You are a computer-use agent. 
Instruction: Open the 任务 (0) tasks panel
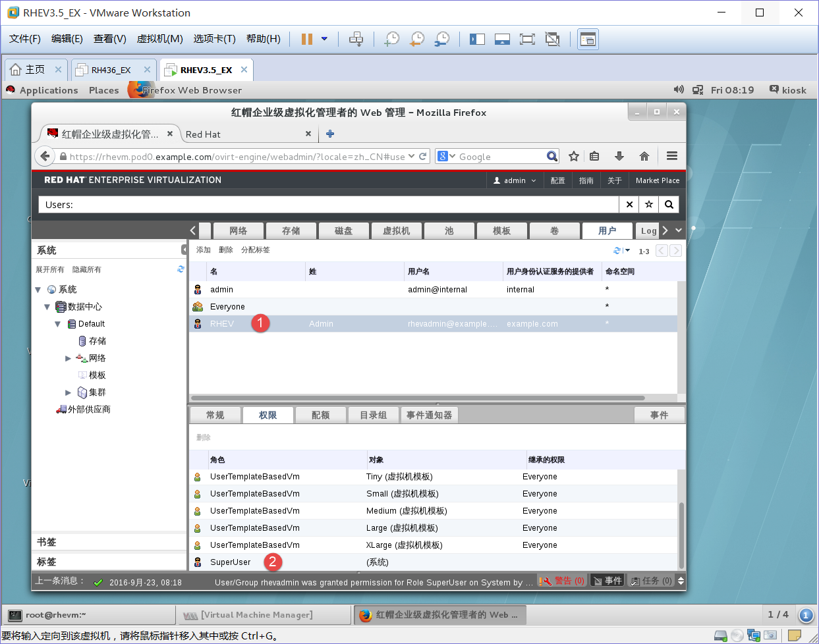[651, 581]
